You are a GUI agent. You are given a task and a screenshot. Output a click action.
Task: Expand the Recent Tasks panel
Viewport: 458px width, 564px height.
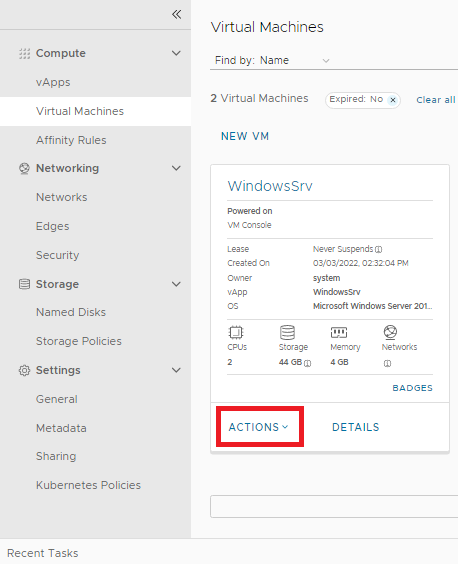click(x=43, y=553)
